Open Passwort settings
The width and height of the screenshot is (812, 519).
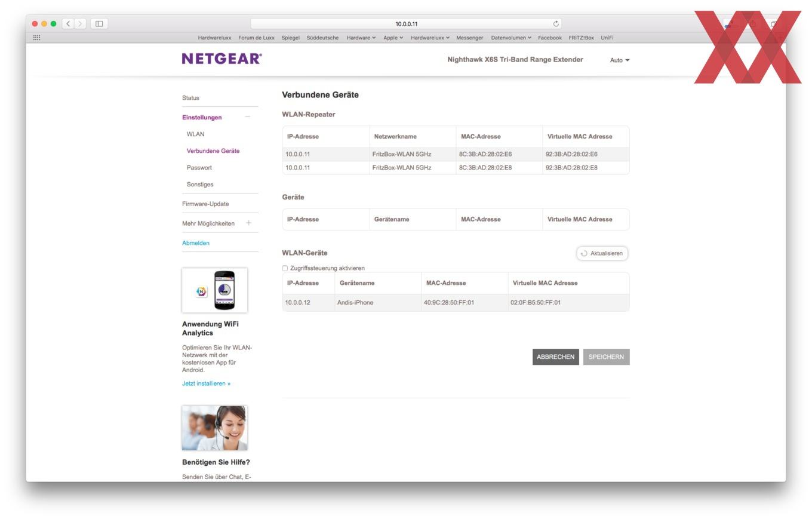coord(199,167)
